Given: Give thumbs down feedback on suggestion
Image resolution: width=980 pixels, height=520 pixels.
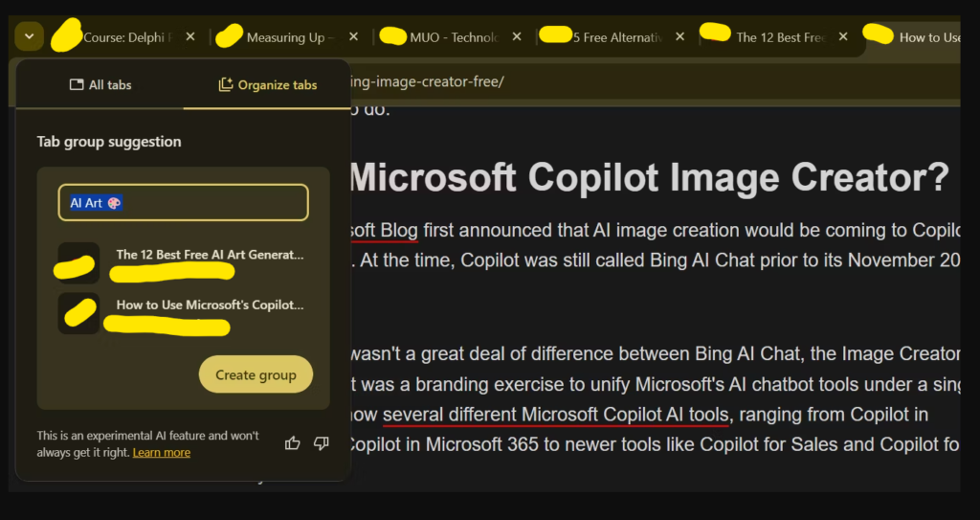Looking at the screenshot, I should point(322,443).
